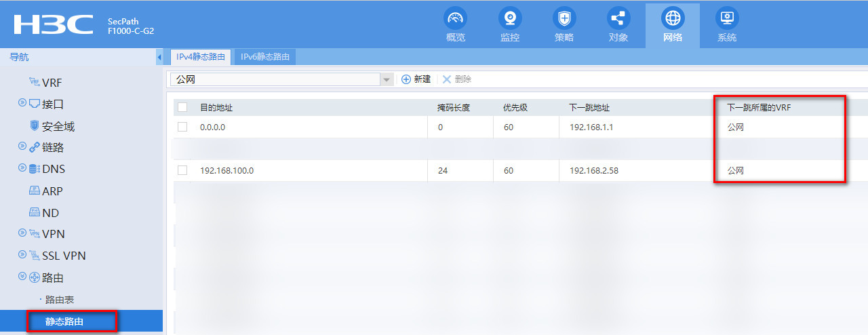Open ND navigation item
Image resolution: width=868 pixels, height=335 pixels.
coord(50,213)
